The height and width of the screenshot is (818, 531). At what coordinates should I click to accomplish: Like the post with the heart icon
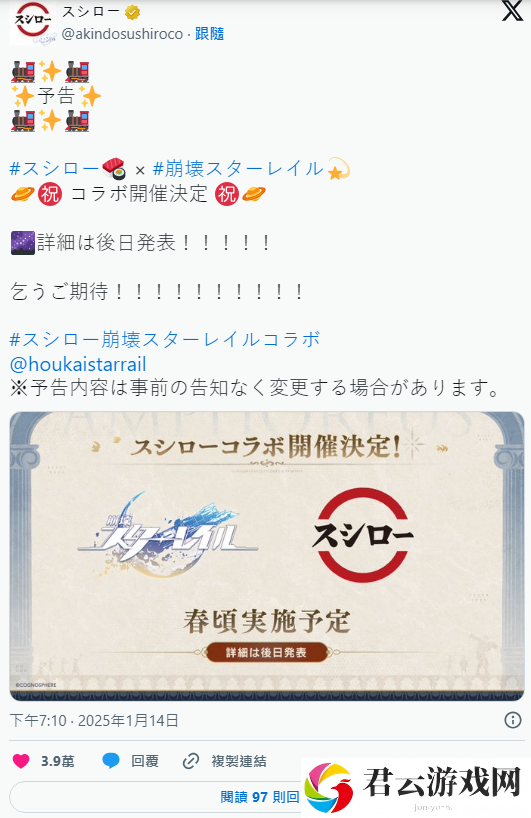pyautogui.click(x=21, y=761)
